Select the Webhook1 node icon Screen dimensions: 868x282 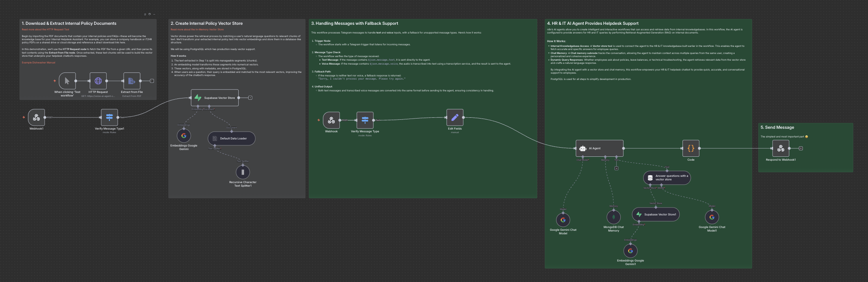click(37, 117)
